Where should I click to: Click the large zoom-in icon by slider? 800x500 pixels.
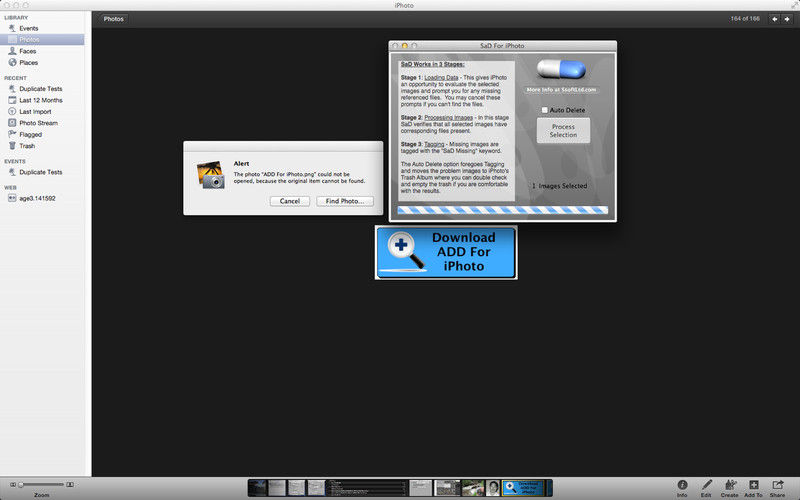coord(70,484)
